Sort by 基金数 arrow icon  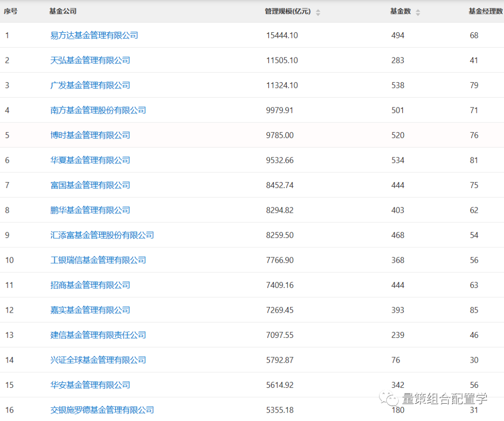pos(418,13)
